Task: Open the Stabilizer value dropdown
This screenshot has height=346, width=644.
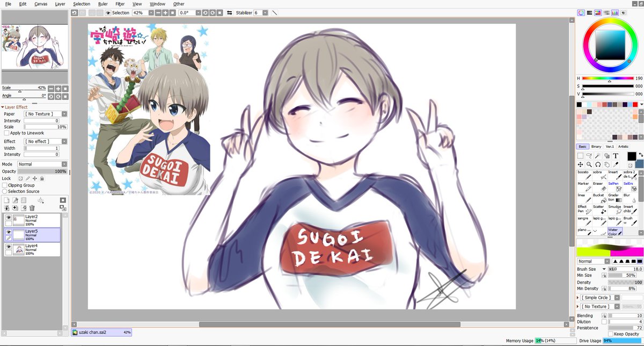Action: pyautogui.click(x=265, y=12)
